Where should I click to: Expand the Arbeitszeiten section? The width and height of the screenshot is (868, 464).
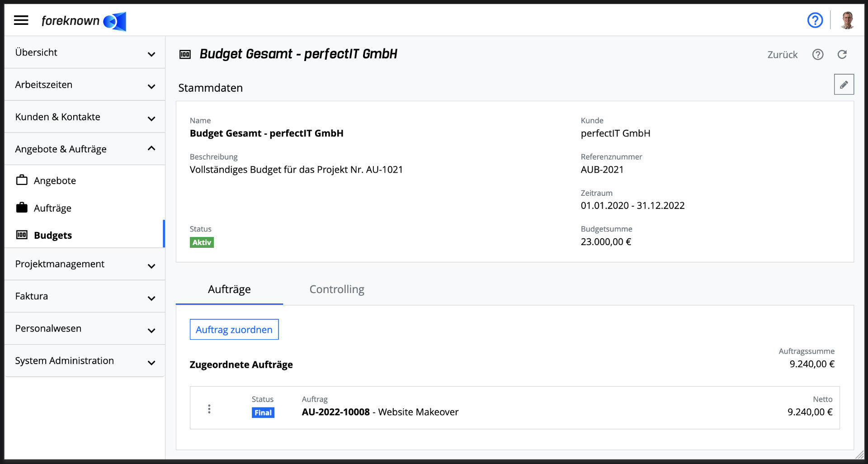85,85
